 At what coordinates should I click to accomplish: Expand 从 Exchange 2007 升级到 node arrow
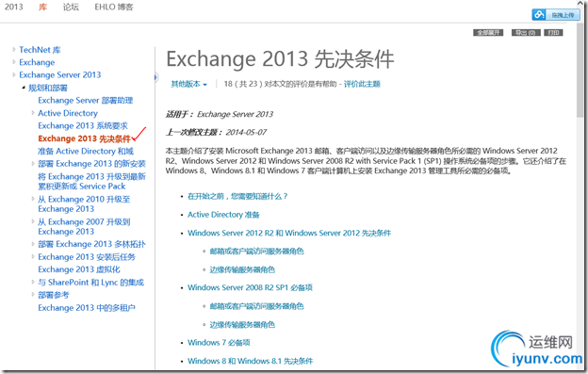(33, 221)
